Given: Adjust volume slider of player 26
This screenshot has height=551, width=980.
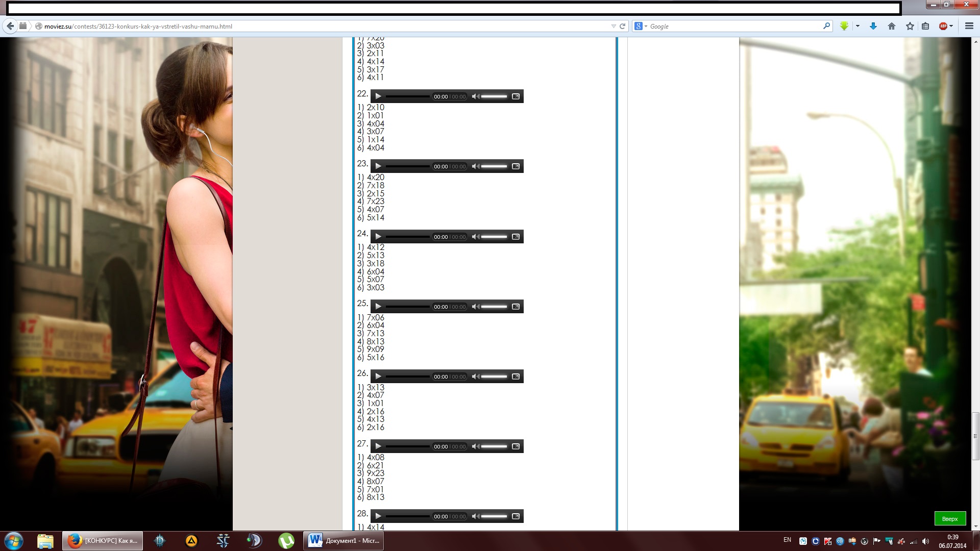Looking at the screenshot, I should coord(494,377).
